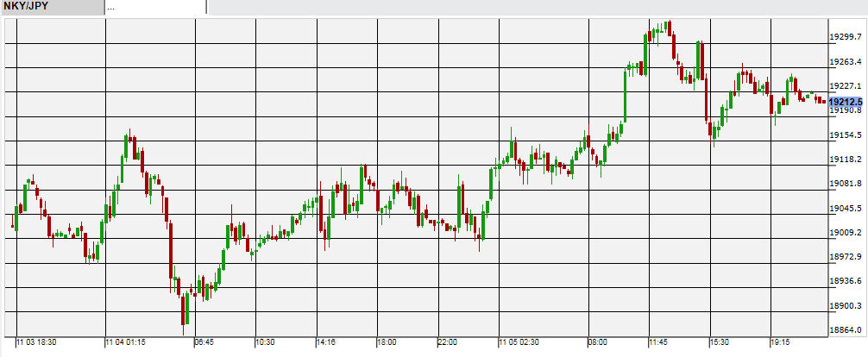Select the 19263.4 price level label
Screen dimensions: 868x357
[846, 62]
